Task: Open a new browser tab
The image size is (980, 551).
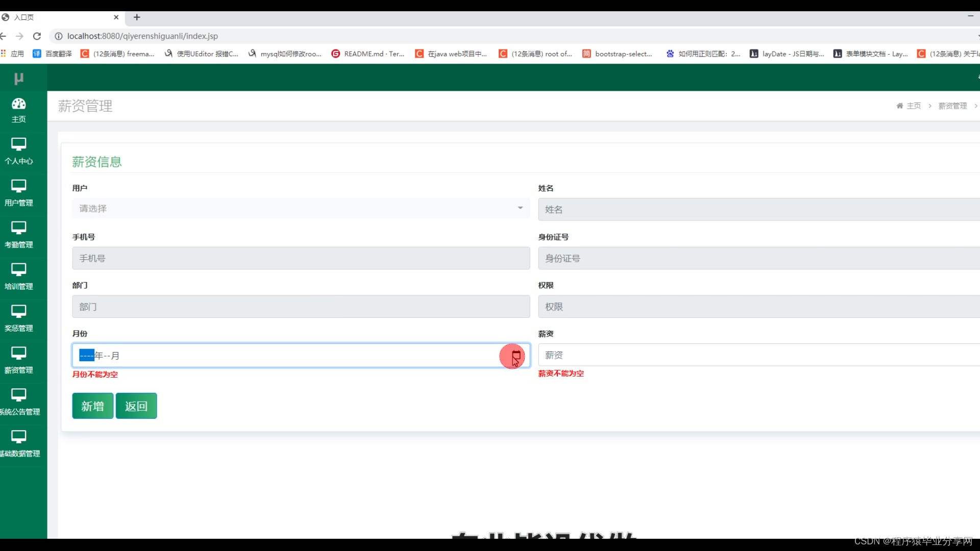Action: click(x=137, y=17)
